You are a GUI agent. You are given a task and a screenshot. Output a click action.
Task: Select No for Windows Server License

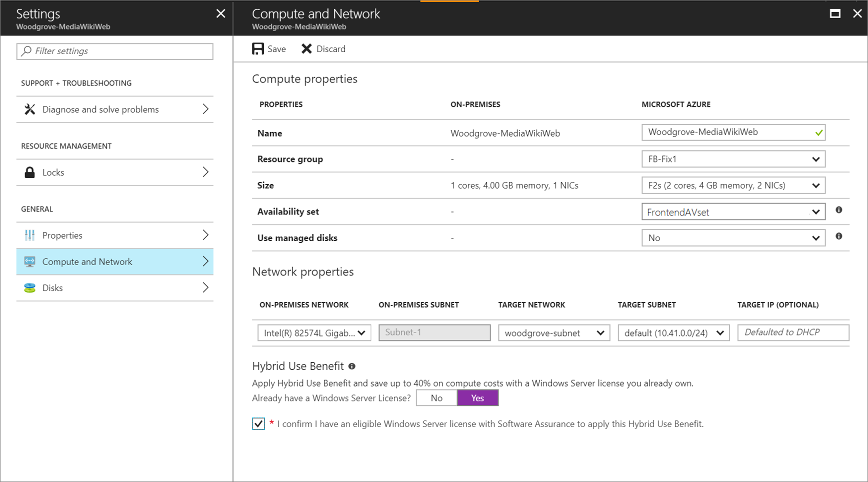click(x=436, y=398)
